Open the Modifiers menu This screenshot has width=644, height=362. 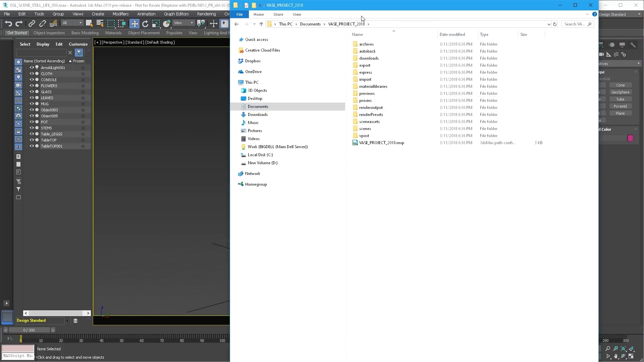(120, 14)
